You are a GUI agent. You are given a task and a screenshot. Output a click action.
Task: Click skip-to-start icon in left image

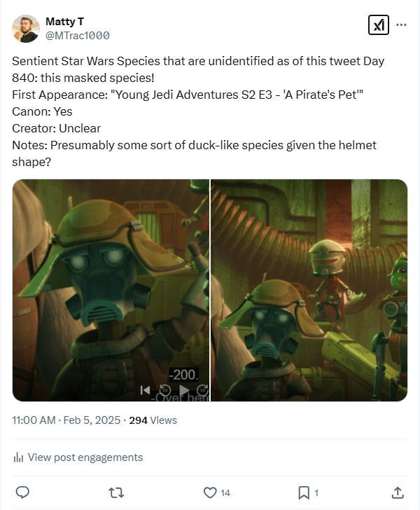tap(145, 390)
